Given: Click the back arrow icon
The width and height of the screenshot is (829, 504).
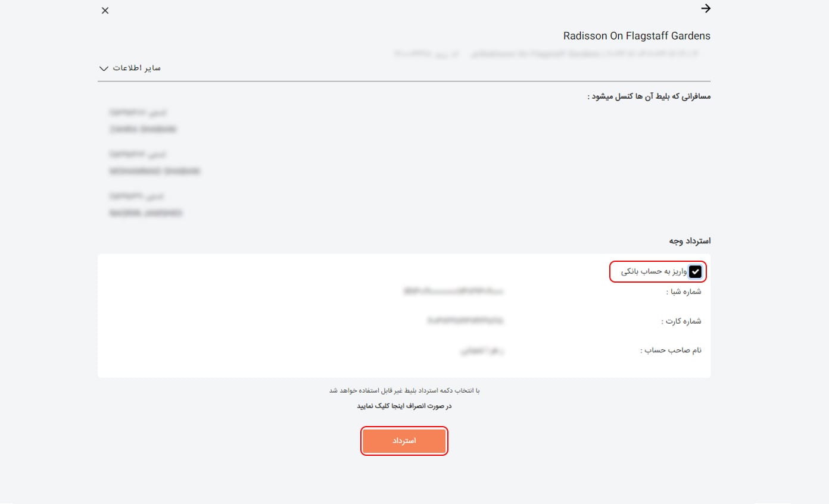Looking at the screenshot, I should [706, 8].
